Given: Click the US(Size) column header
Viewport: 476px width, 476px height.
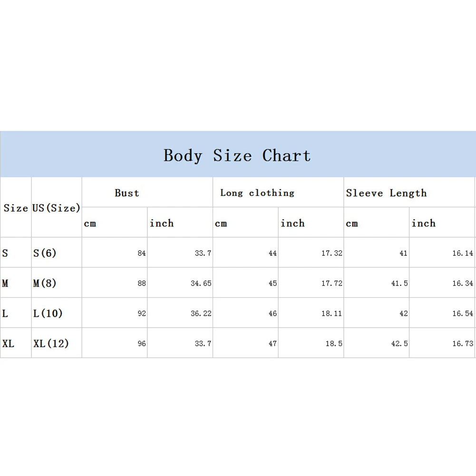Looking at the screenshot, I should point(56,208).
